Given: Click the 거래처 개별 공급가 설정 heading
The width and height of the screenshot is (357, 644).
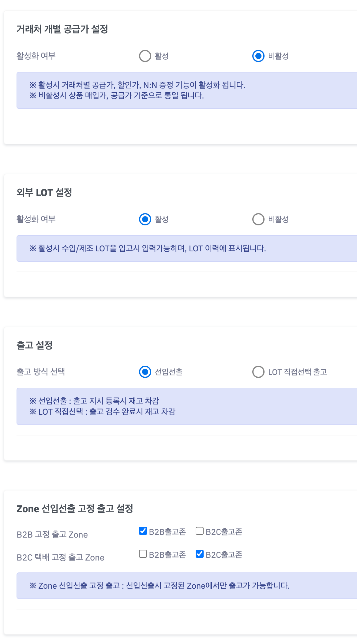Looking at the screenshot, I should pos(62,29).
